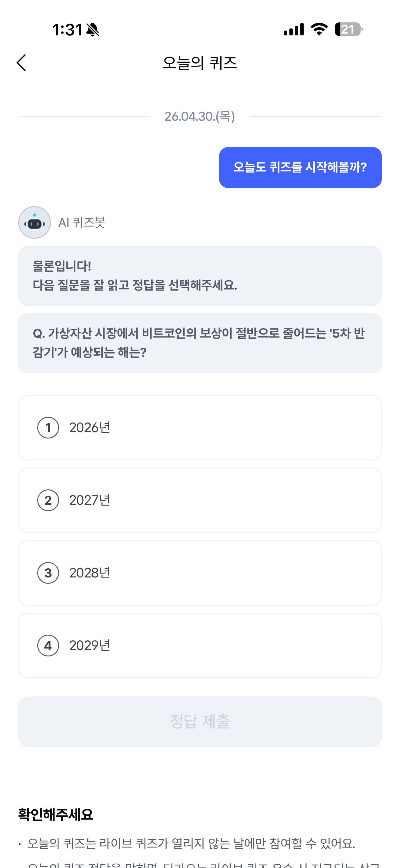Tap the AI 퀴즈봇 name label

82,222
